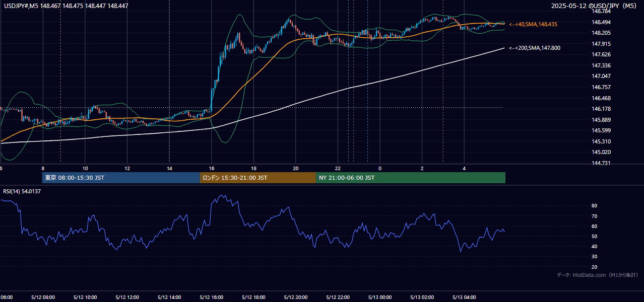Click price axis value 145.020
644x302 pixels.
click(601, 152)
